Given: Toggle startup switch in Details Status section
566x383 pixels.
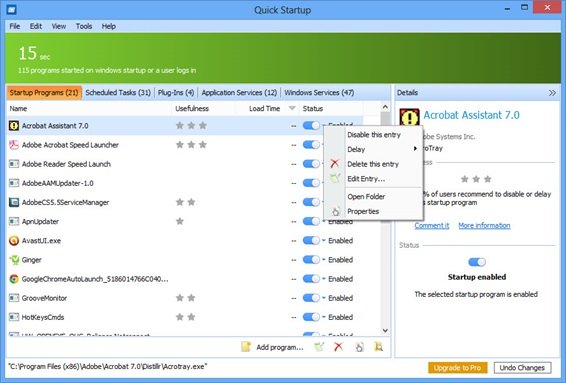Looking at the screenshot, I should coord(476,262).
